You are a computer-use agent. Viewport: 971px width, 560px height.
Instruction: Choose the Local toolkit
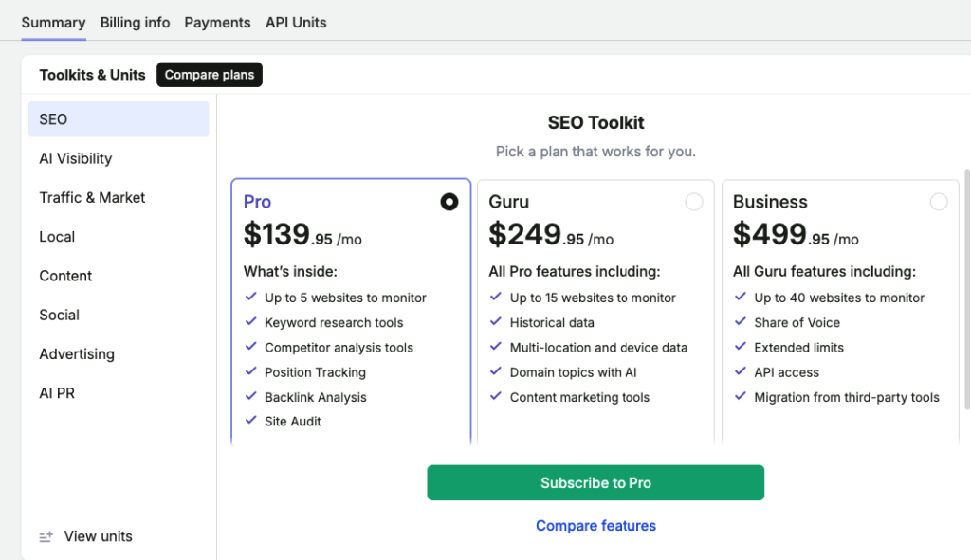click(119, 236)
